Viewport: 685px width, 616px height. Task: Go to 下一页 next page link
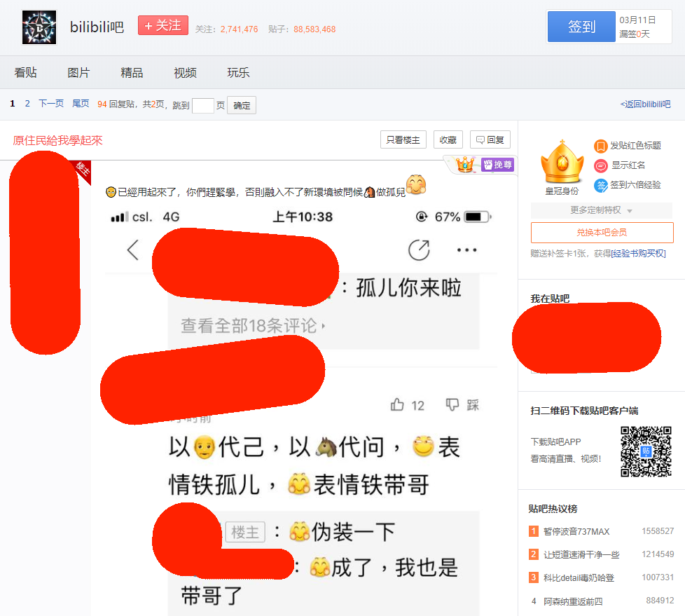point(50,104)
